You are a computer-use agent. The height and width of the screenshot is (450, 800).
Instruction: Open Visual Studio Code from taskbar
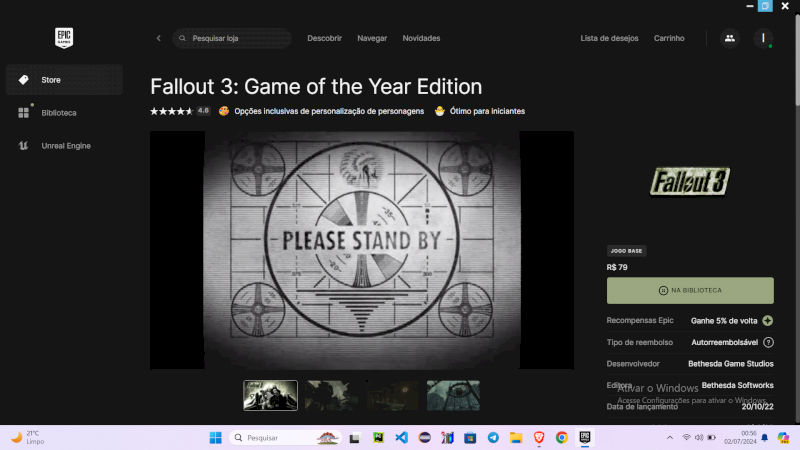tap(401, 438)
